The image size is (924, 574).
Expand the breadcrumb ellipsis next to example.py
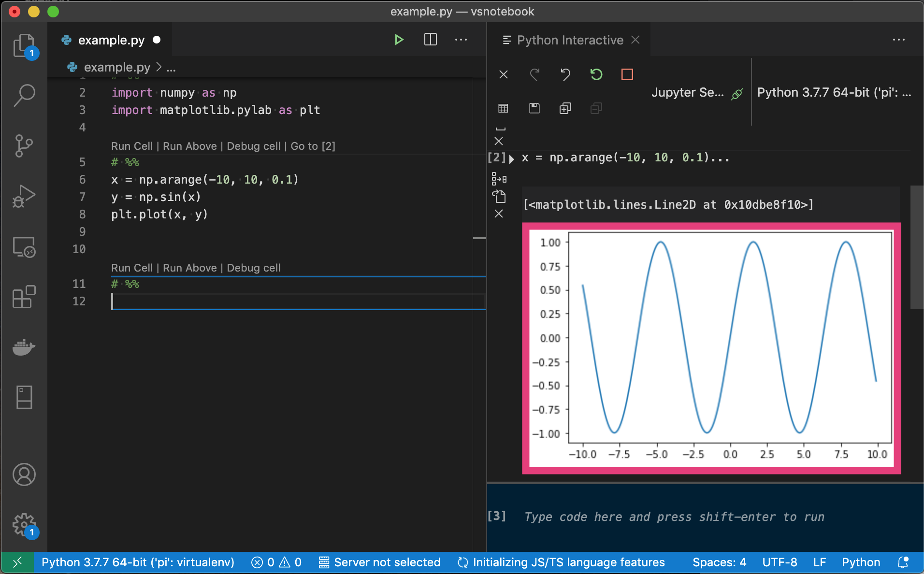point(172,67)
